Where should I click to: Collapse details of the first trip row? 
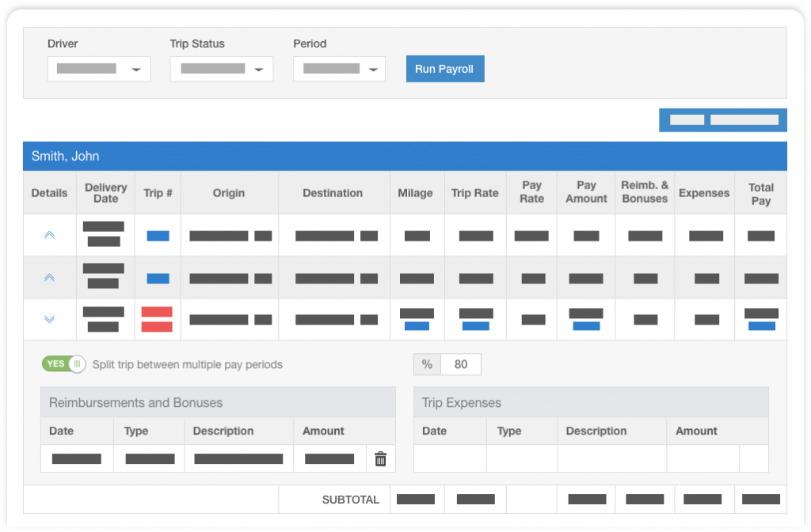point(49,235)
